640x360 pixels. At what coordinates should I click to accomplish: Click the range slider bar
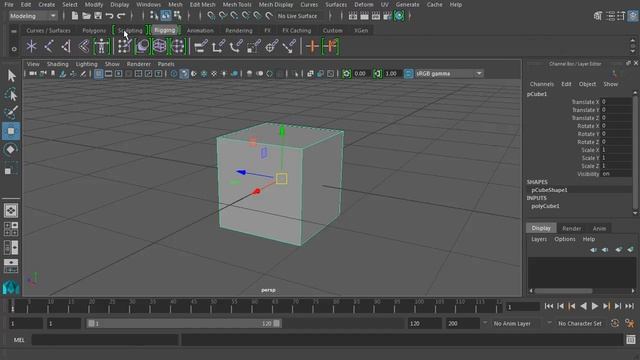click(x=184, y=323)
